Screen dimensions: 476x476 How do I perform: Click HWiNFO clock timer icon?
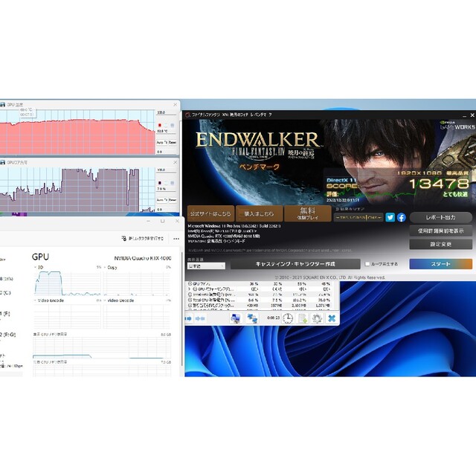pos(288,318)
